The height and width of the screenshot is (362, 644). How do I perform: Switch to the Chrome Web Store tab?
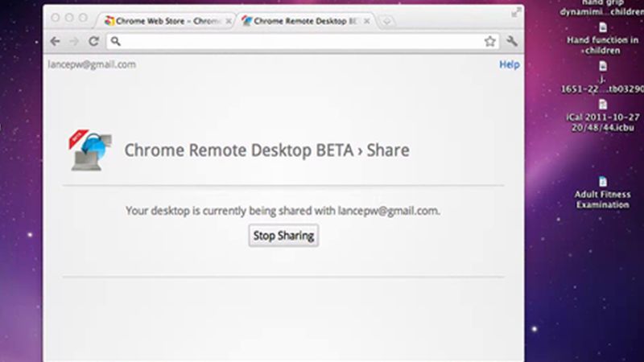click(166, 21)
